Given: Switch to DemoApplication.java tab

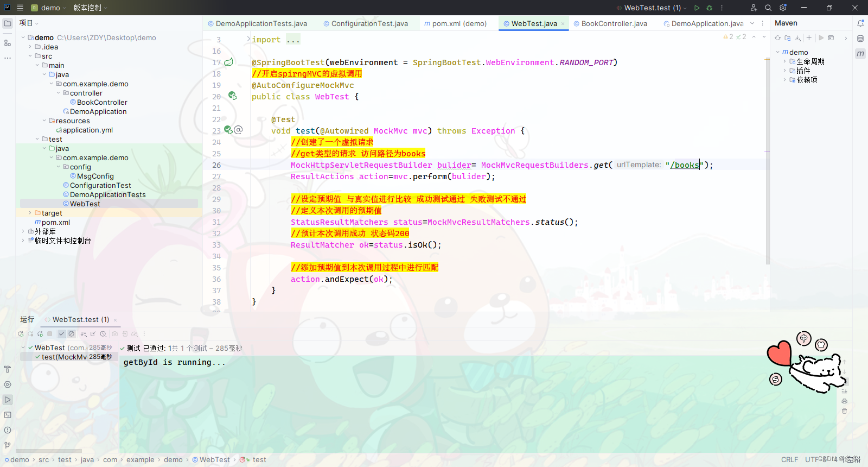Looking at the screenshot, I should tap(703, 23).
